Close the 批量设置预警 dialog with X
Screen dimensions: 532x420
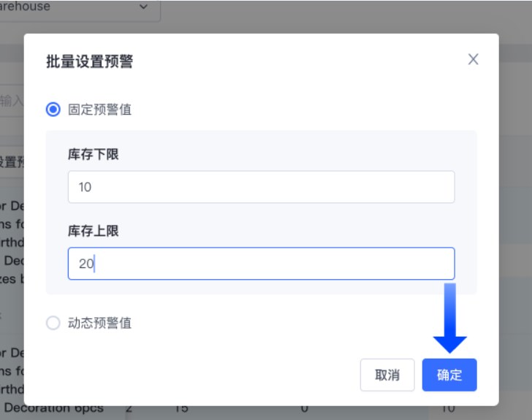[473, 59]
